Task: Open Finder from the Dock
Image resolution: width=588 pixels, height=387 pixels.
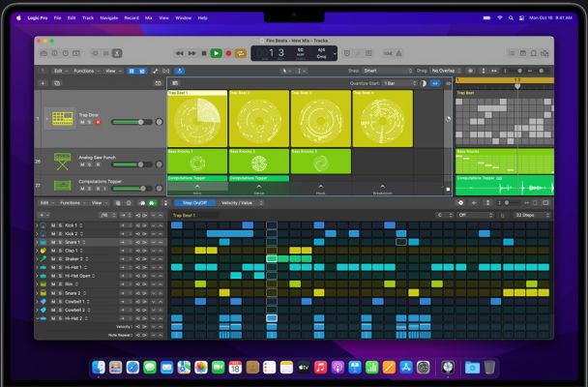Action: pyautogui.click(x=99, y=368)
